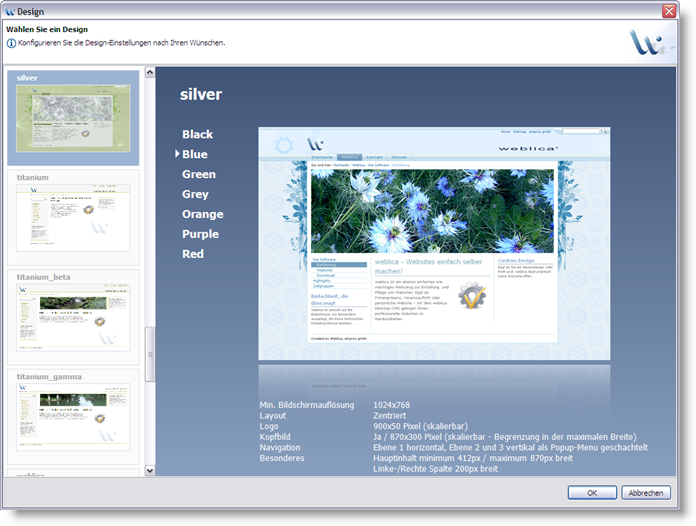Click the design list scroll-up arrow
Screen dimensions: 696x526
150,72
